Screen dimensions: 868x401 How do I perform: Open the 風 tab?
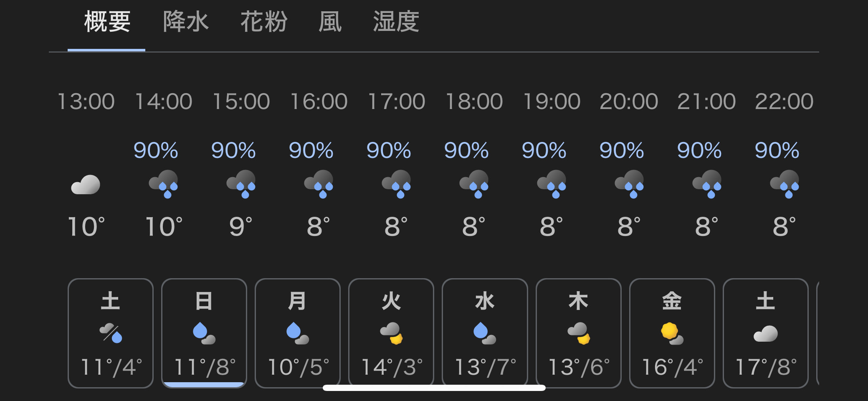click(x=330, y=22)
